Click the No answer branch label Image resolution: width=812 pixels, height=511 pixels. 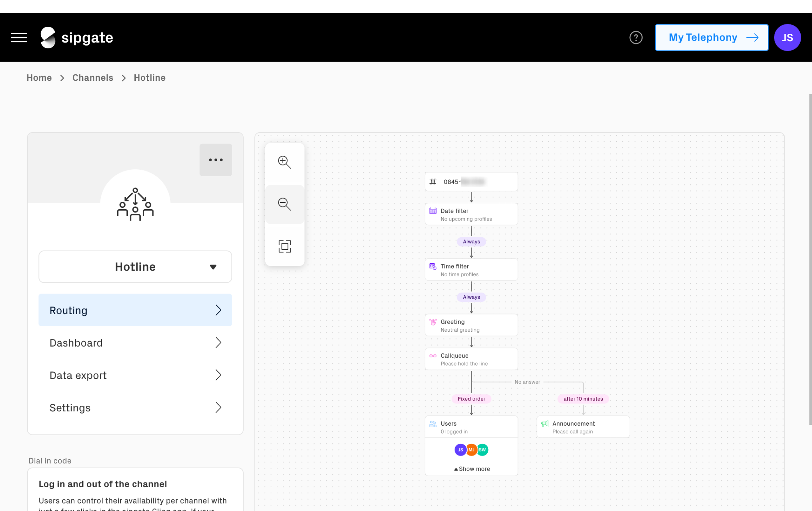click(527, 382)
